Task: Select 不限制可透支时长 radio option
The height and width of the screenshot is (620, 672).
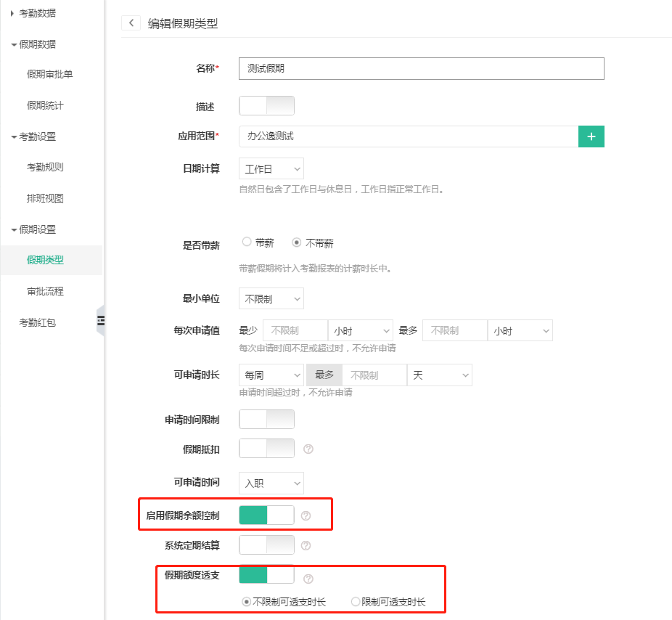Action: [x=246, y=602]
